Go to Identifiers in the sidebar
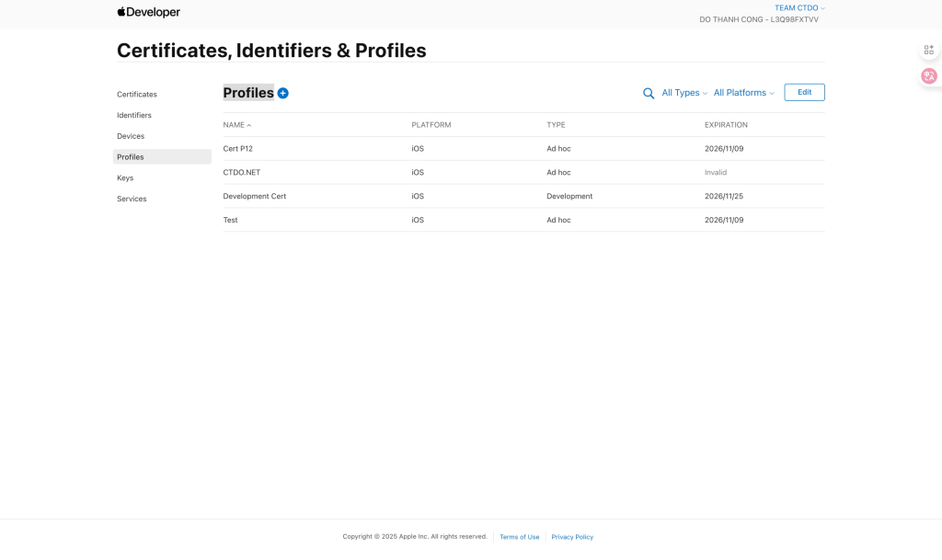The width and height of the screenshot is (942, 560). click(x=134, y=115)
